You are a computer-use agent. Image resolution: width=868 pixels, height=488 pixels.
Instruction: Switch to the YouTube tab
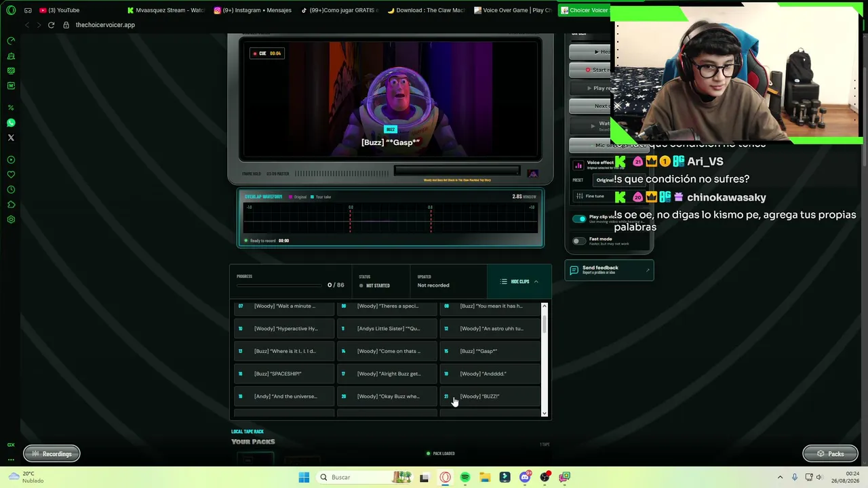pos(59,10)
